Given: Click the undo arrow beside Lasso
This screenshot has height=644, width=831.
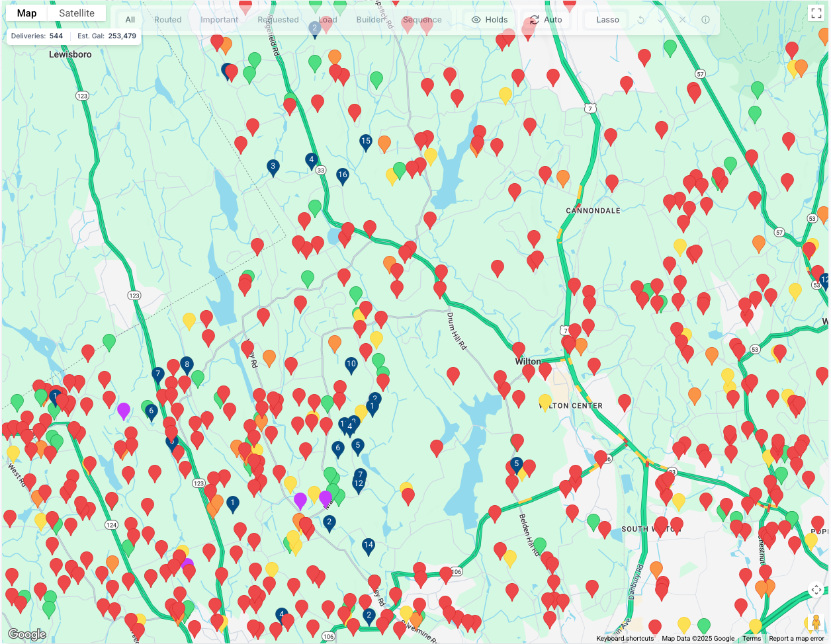Looking at the screenshot, I should point(640,20).
